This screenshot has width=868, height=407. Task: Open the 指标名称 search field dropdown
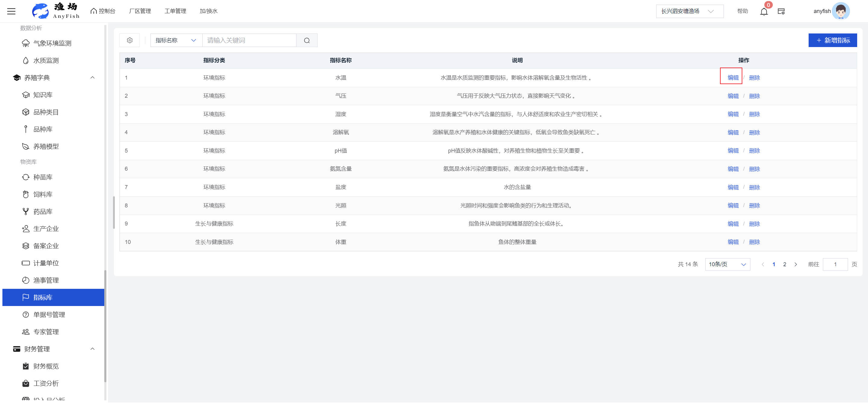(176, 40)
